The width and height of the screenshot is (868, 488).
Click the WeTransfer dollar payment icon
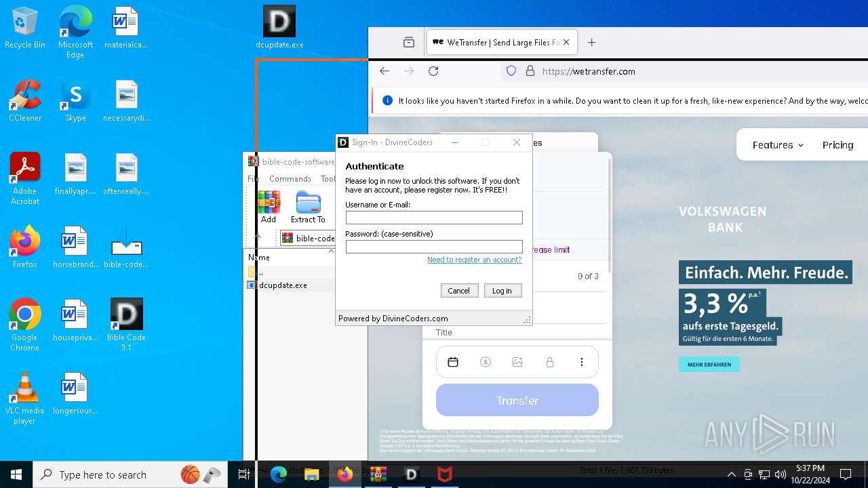point(485,362)
